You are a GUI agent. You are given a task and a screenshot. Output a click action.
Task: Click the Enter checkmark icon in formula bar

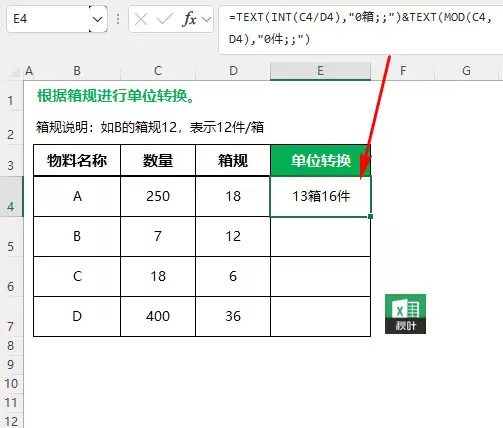point(164,19)
